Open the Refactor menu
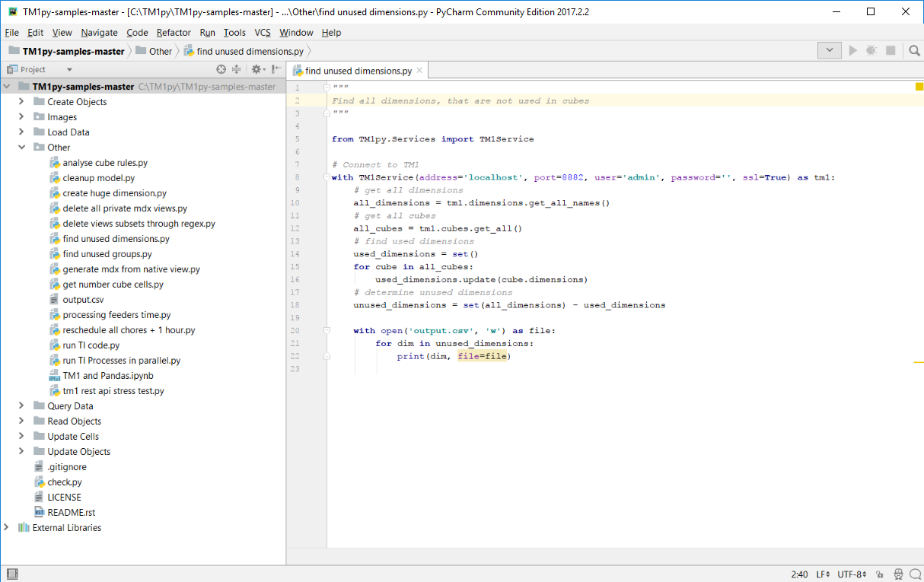Screen dimensions: 924x582 (174, 33)
